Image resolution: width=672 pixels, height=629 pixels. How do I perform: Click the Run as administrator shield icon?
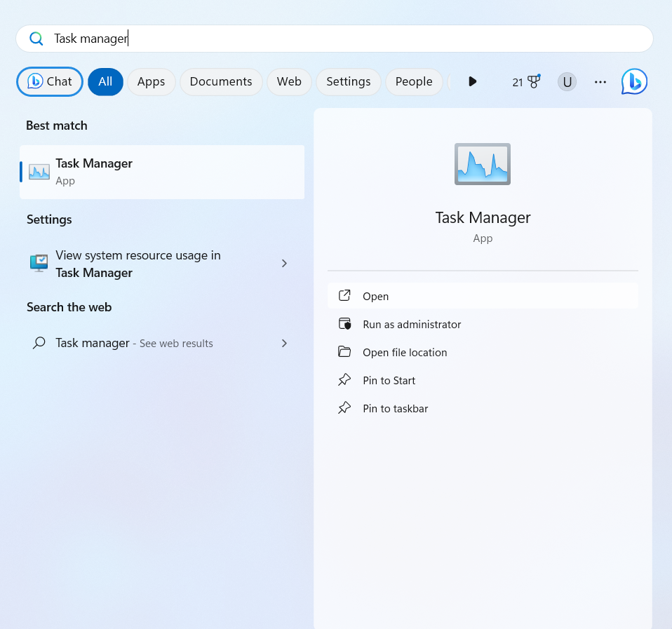(345, 324)
